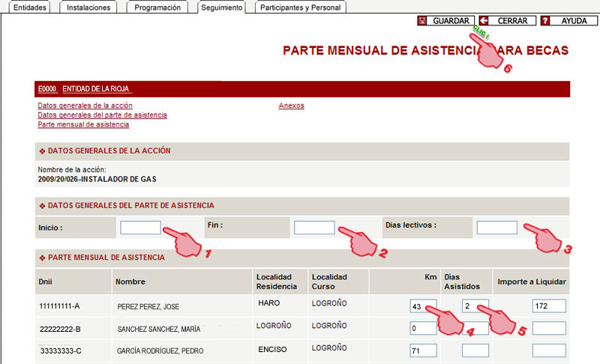Select DNI cell 33333333-C
This screenshot has height=364, width=600.
pyautogui.click(x=61, y=351)
